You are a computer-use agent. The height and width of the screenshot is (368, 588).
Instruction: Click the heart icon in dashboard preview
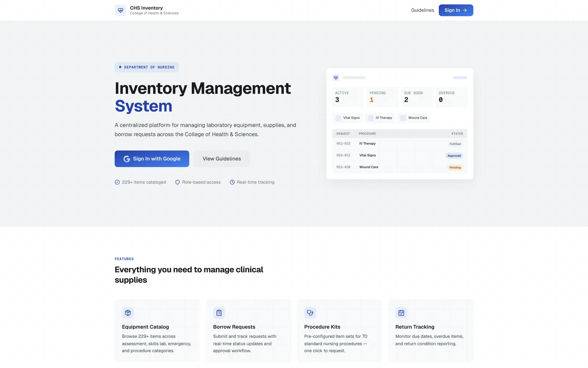(336, 78)
